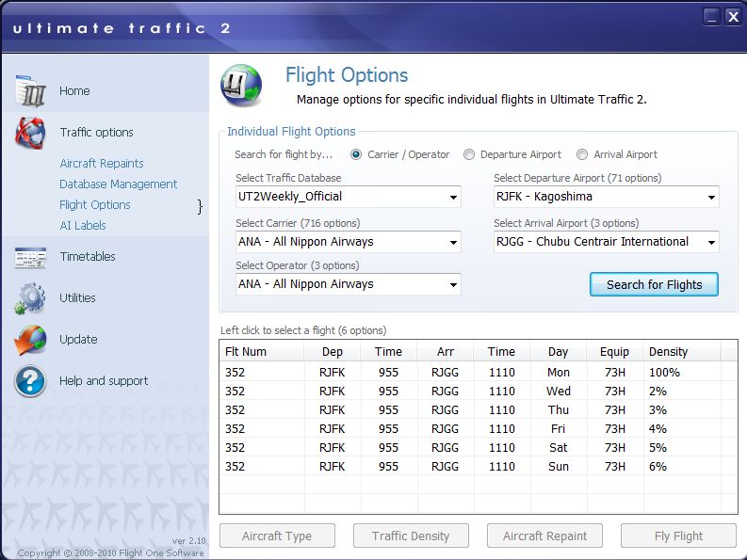
Task: Click the Timetables schedule icon
Action: click(30, 258)
